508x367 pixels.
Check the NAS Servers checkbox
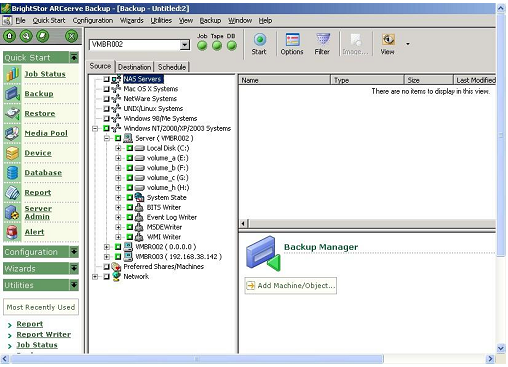pyautogui.click(x=106, y=79)
